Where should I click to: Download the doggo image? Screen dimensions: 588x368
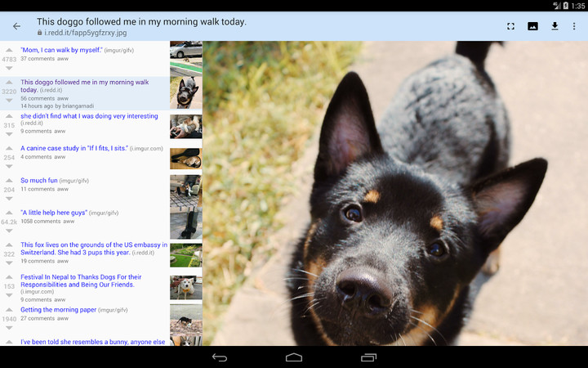click(x=555, y=26)
